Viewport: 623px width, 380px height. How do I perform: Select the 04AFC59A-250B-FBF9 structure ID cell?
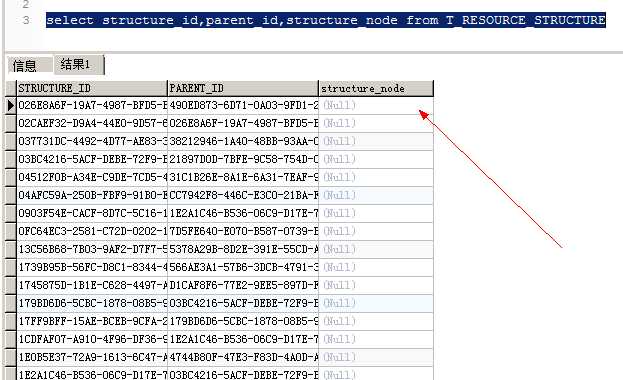point(92,195)
